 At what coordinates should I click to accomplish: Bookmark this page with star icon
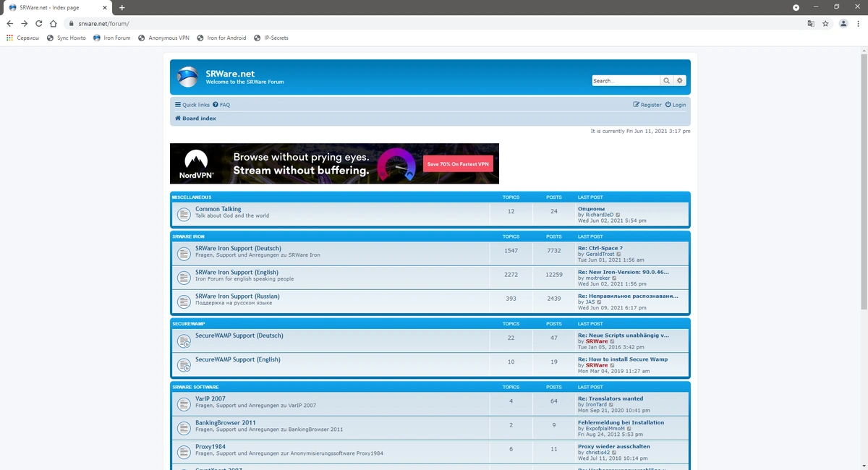point(825,23)
